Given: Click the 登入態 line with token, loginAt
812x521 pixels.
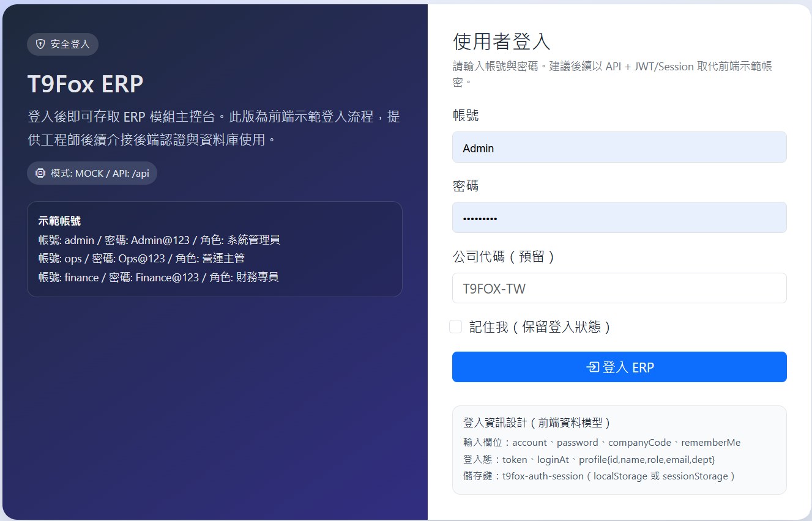Looking at the screenshot, I should tap(589, 459).
